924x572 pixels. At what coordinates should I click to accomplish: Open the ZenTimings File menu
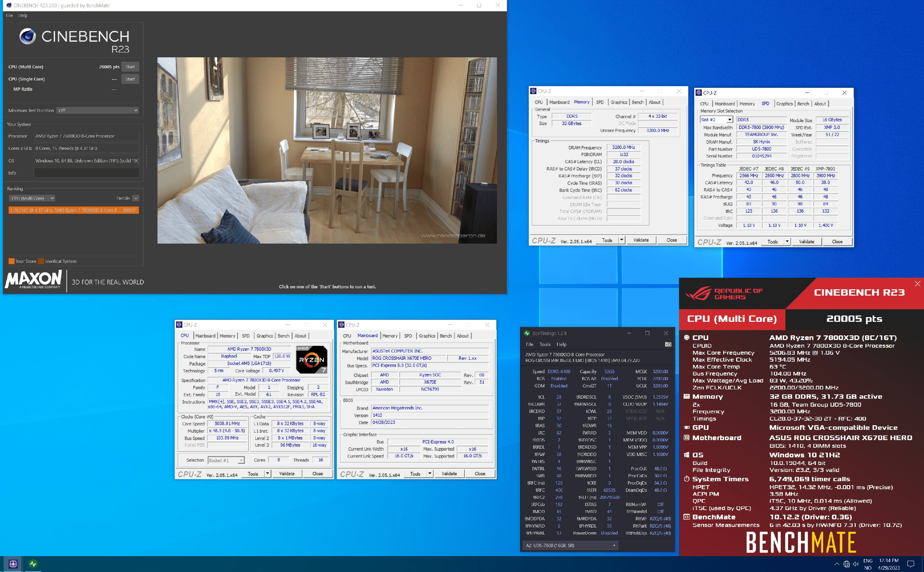[x=529, y=344]
